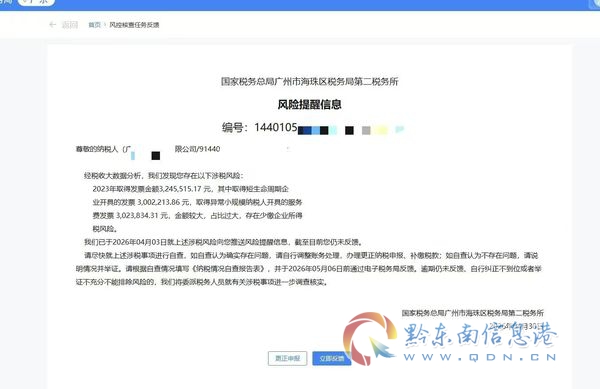
Task: Click the 更正申报 button
Action: [x=287, y=358]
